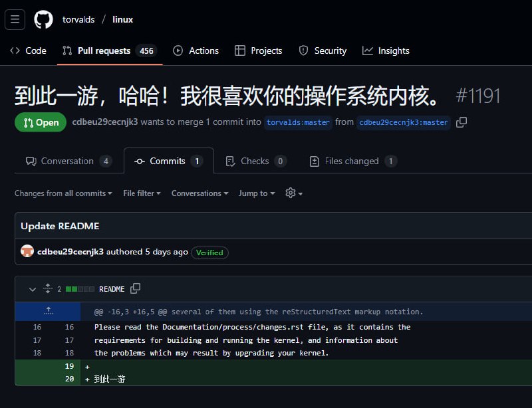The width and height of the screenshot is (532, 408).
Task: Click the 5 days ago timestamp
Action: tap(167, 252)
